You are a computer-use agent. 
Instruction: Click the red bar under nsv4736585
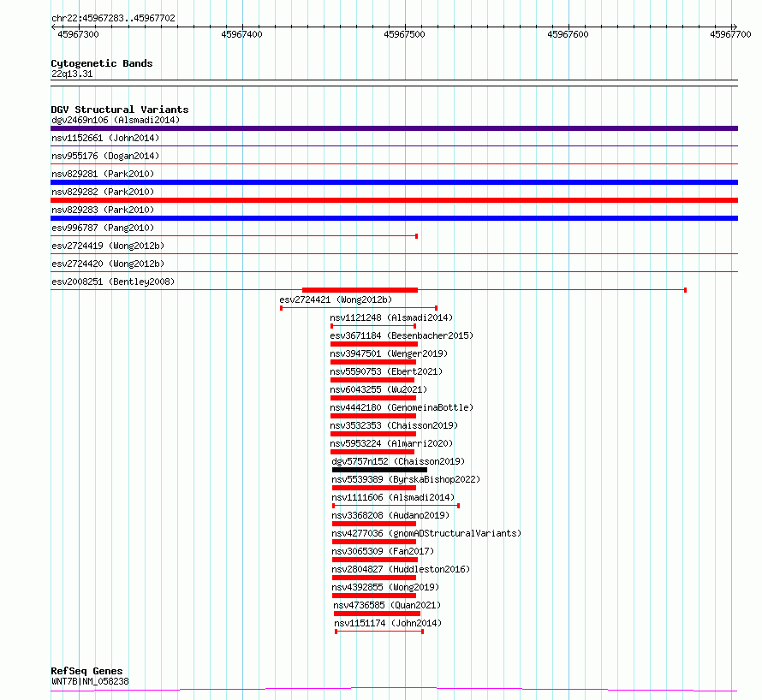[377, 614]
